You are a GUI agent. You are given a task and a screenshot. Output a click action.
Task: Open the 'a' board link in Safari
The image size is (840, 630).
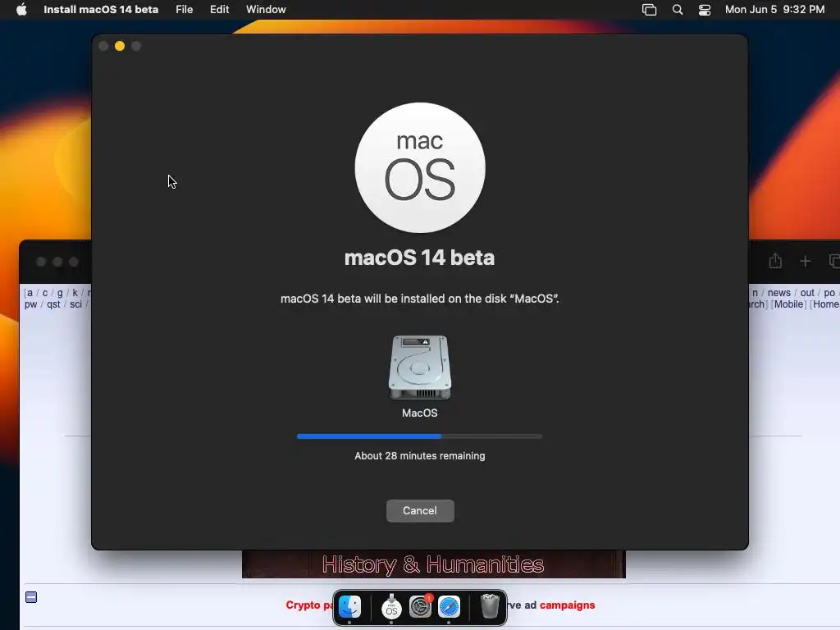[30, 293]
